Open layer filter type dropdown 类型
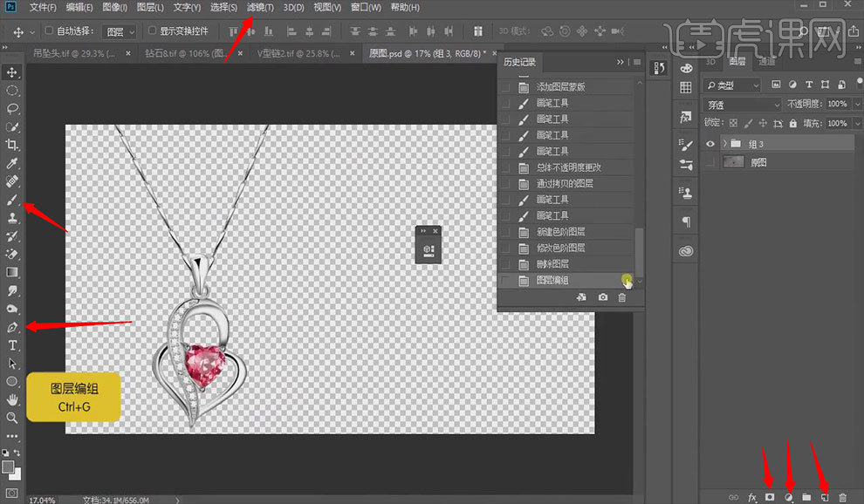Image resolution: width=864 pixels, height=504 pixels. [731, 85]
